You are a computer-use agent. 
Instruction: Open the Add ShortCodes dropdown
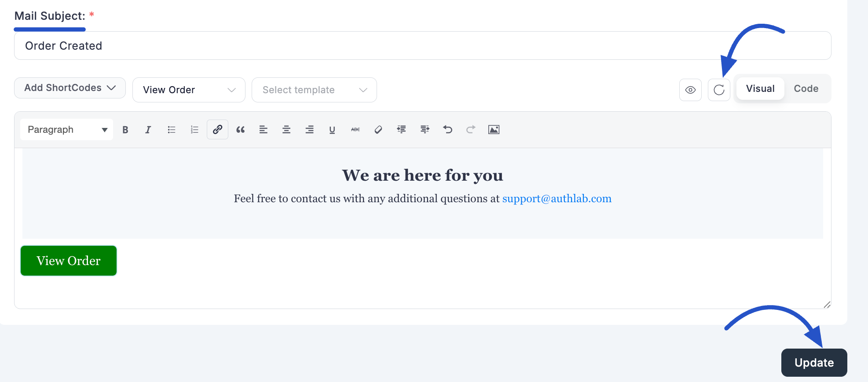[x=70, y=88]
